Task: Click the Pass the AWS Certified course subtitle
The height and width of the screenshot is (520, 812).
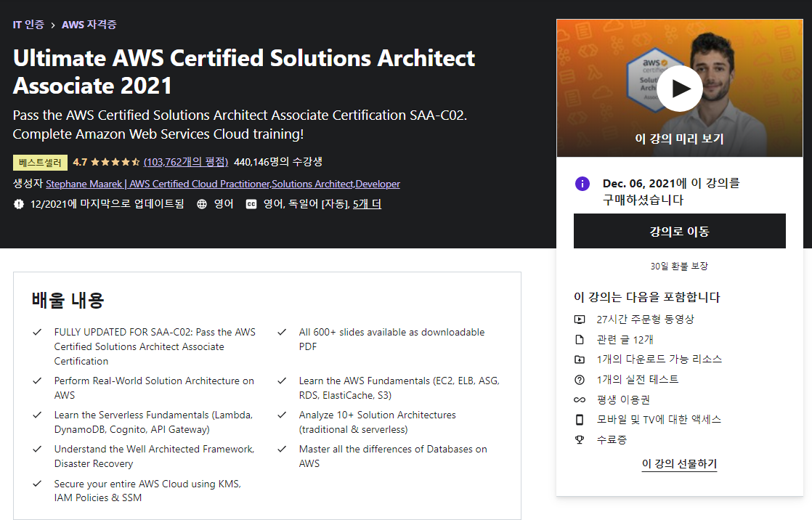Action: click(240, 125)
